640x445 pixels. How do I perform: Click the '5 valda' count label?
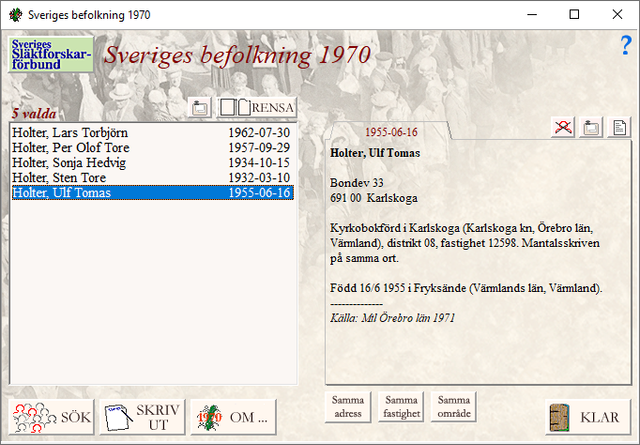[34, 113]
